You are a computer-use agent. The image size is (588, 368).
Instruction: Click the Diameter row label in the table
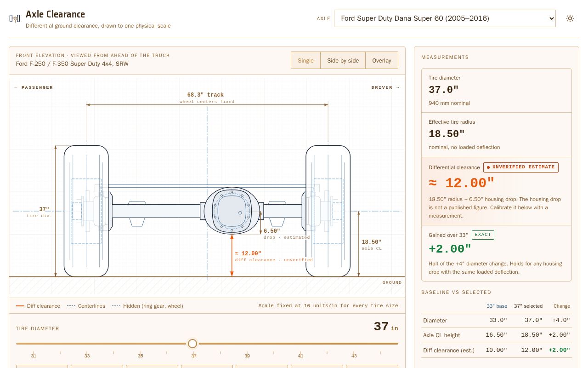[435, 320]
